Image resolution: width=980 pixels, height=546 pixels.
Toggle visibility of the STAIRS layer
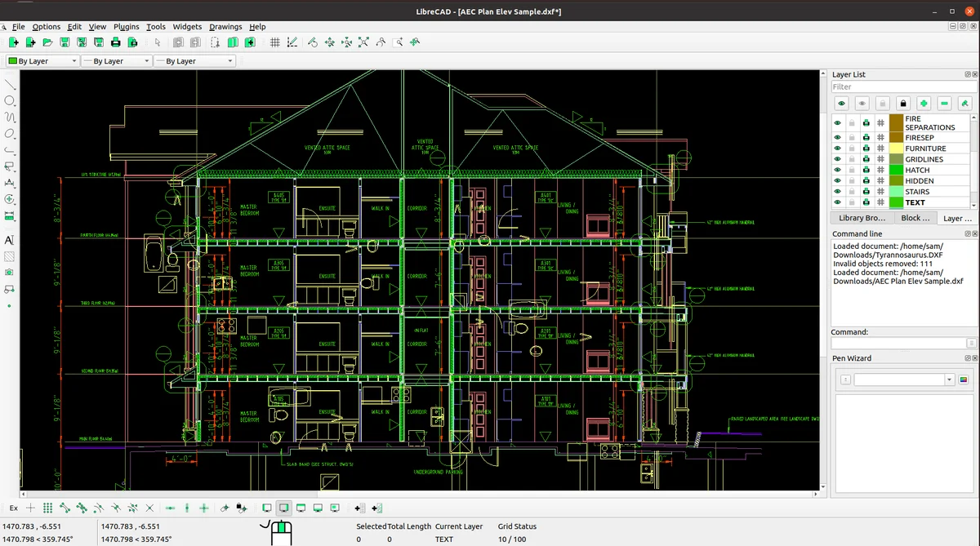837,192
